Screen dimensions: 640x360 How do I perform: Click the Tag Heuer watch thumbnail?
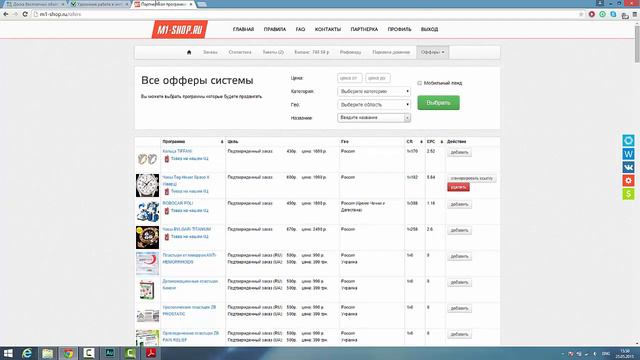point(147,185)
